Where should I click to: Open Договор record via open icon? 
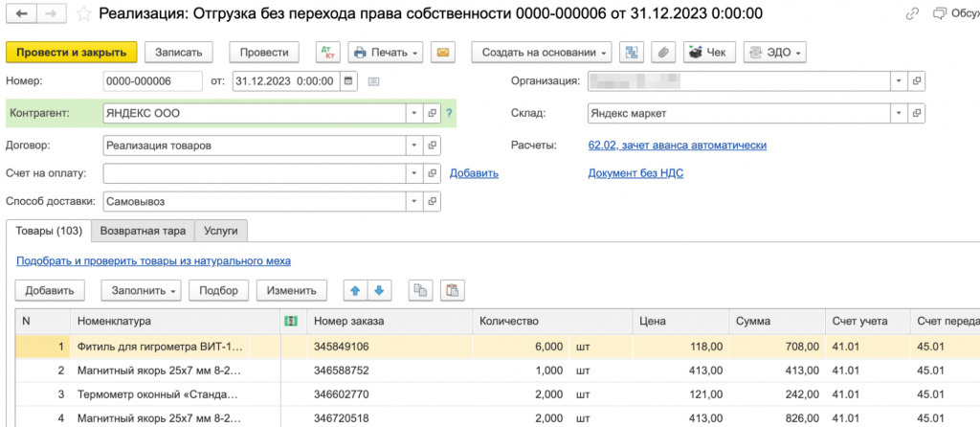point(432,145)
